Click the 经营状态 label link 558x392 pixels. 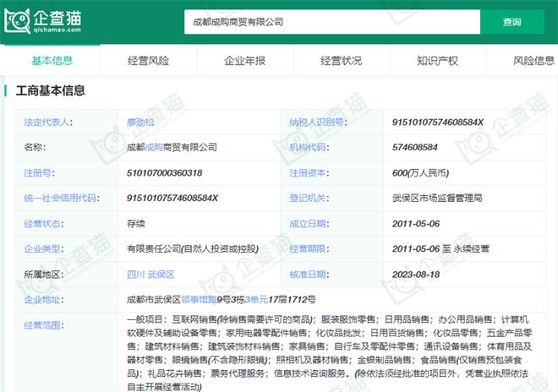point(44,224)
